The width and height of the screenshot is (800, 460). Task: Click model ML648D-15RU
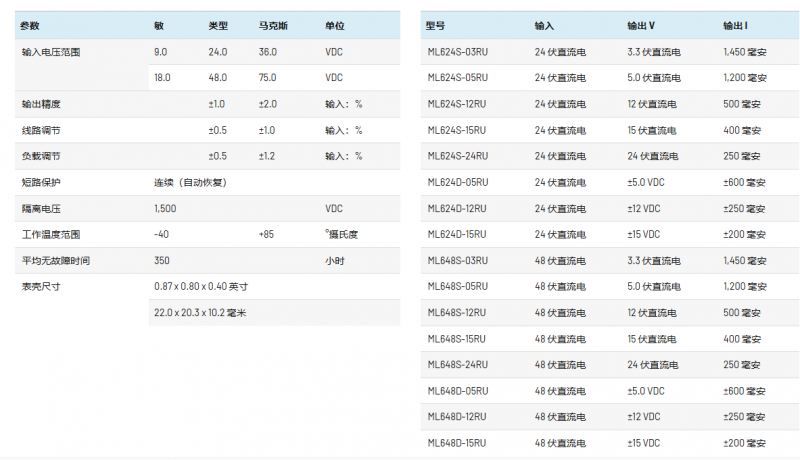click(x=457, y=443)
